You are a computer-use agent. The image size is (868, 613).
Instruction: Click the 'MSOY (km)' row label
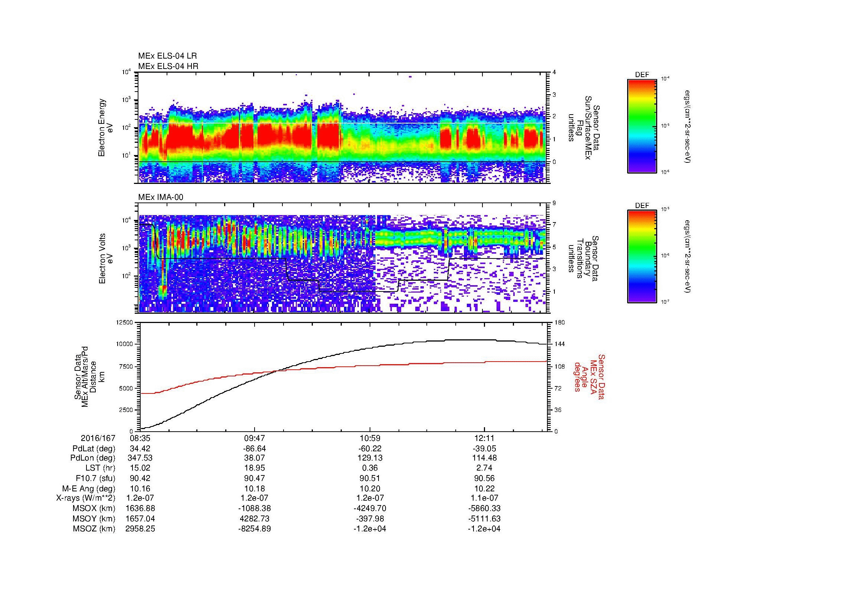click(94, 518)
